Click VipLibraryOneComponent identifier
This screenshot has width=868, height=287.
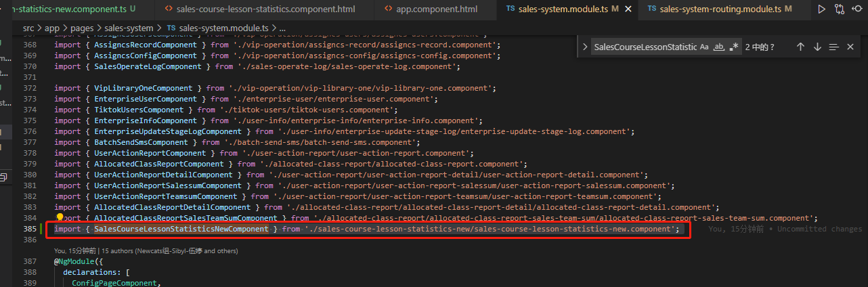click(143, 88)
